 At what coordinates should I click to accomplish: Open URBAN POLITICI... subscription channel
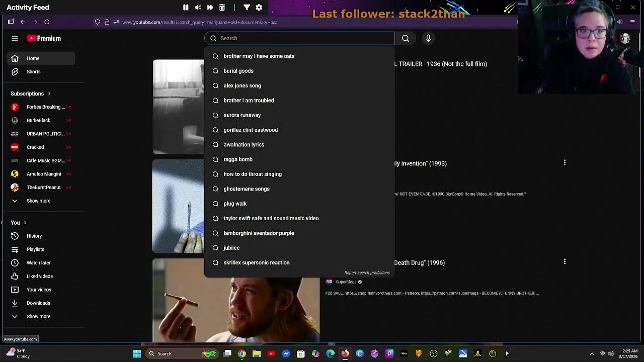coord(41,134)
